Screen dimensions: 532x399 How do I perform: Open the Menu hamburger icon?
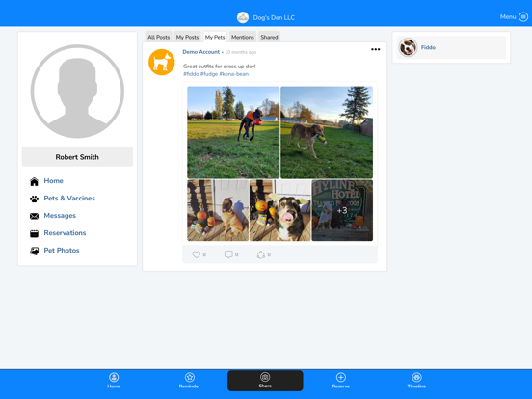pos(523,17)
